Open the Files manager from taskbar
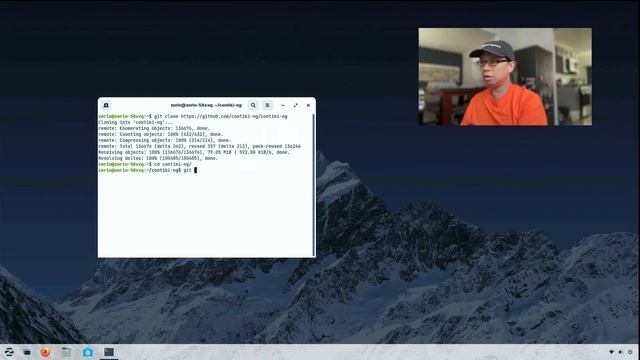 tap(66, 352)
